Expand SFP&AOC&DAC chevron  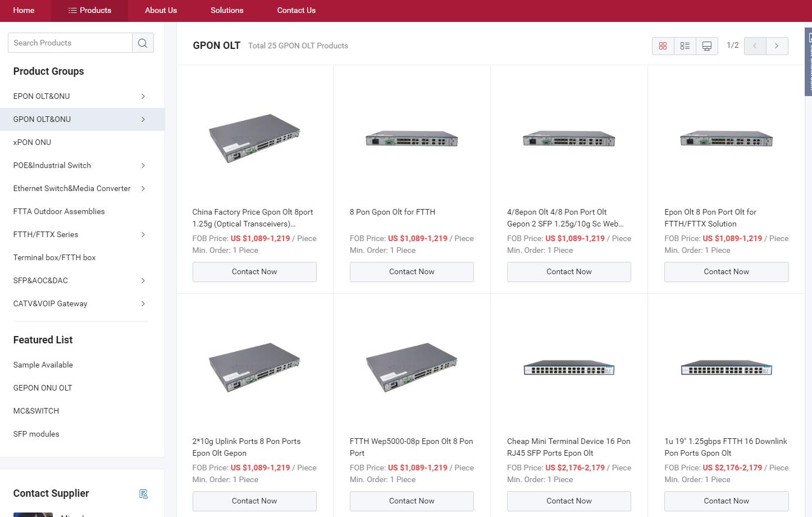143,280
